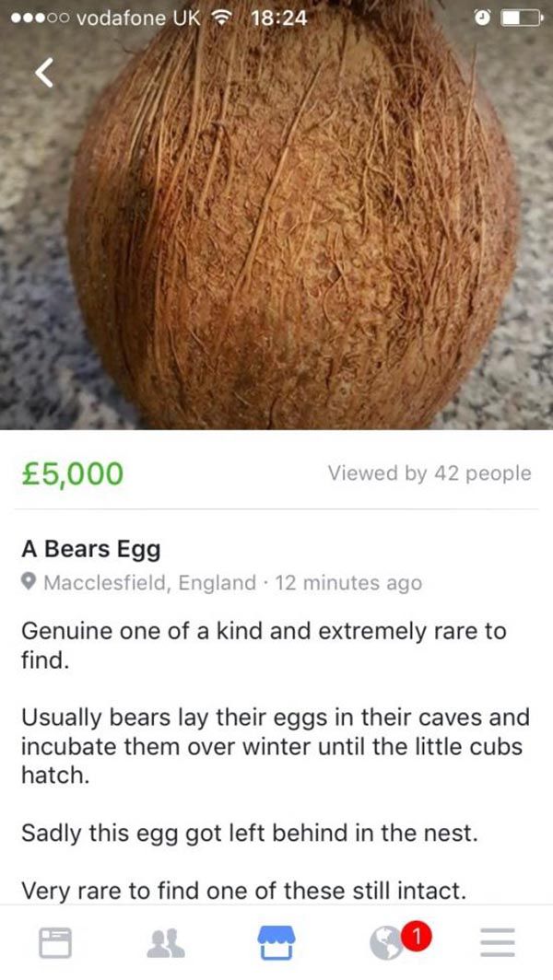The width and height of the screenshot is (553, 980).
Task: Select the "A Bears Egg" title
Action: coord(91,550)
